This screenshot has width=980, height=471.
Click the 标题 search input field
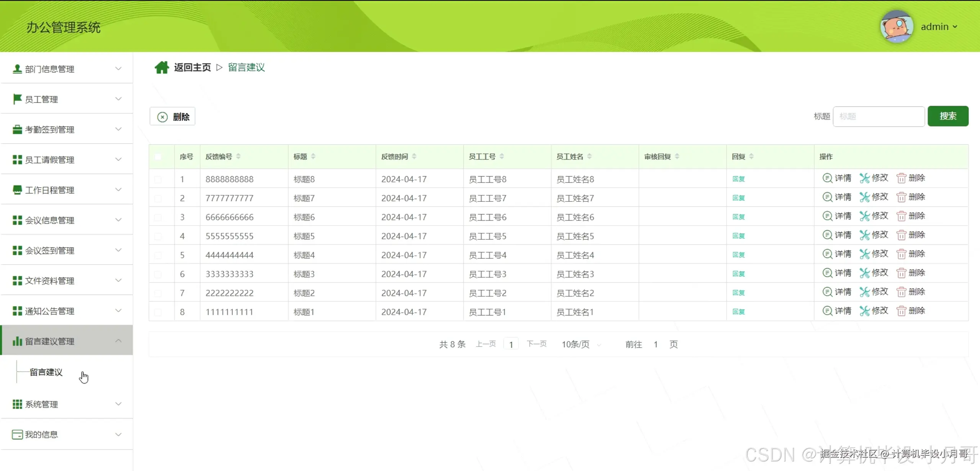(x=878, y=116)
